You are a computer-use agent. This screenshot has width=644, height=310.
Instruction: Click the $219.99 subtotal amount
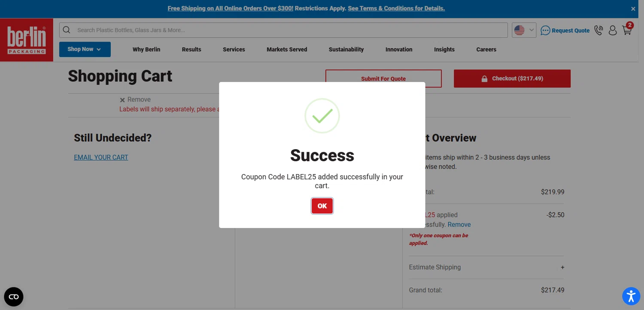coord(553,192)
